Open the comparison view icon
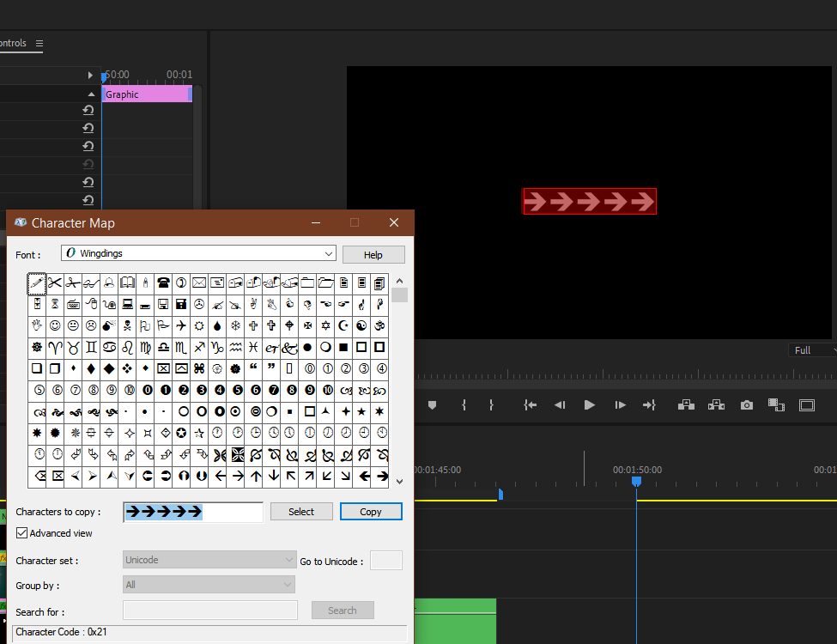Image resolution: width=837 pixels, height=644 pixels. tap(776, 405)
